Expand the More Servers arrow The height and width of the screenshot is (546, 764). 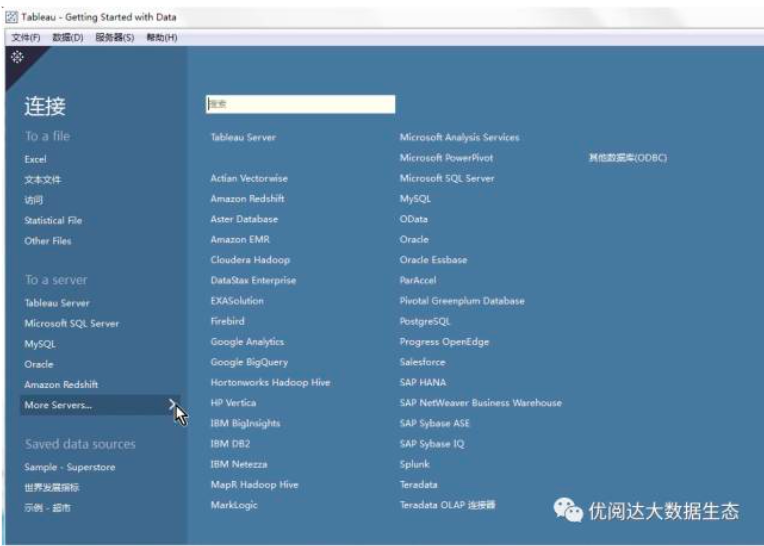173,405
